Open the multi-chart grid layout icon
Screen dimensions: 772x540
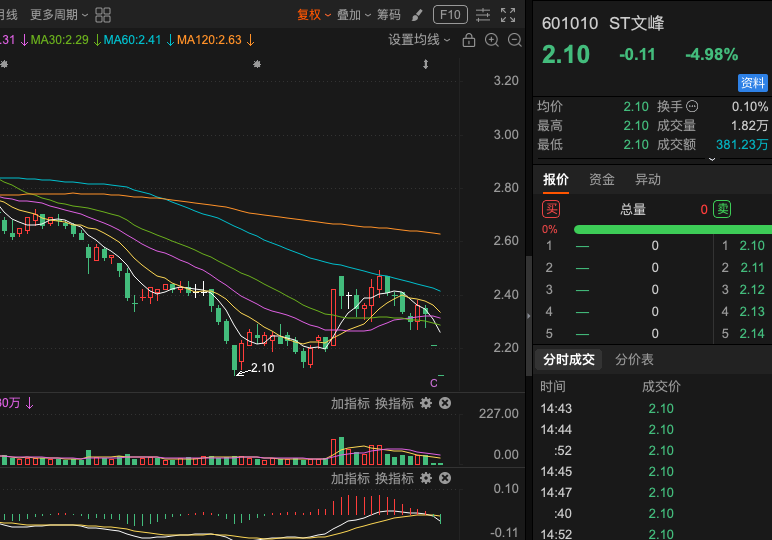pos(102,15)
